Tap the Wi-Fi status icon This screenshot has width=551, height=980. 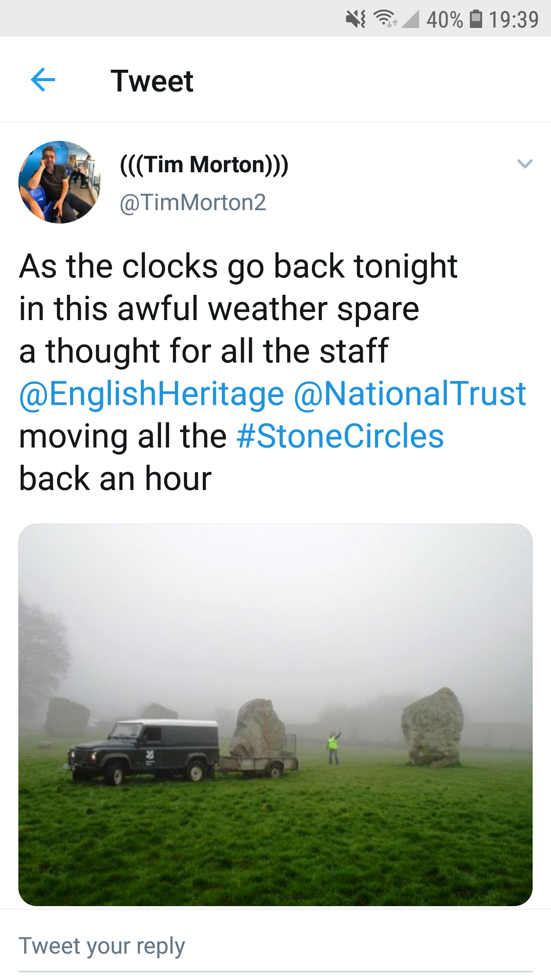385,19
